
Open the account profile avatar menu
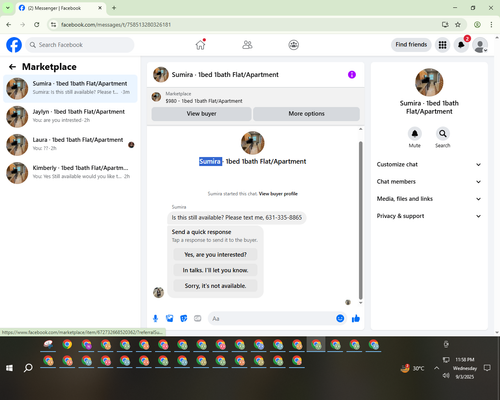pos(480,45)
